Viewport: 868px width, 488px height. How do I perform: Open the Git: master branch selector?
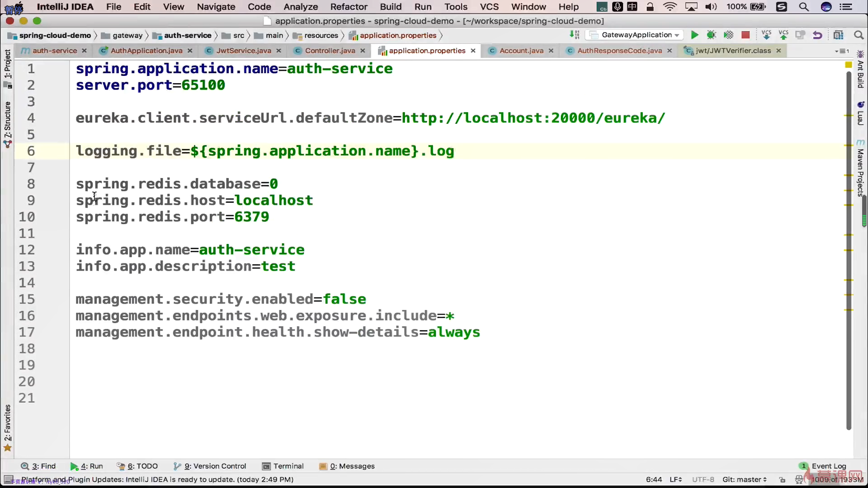744,479
